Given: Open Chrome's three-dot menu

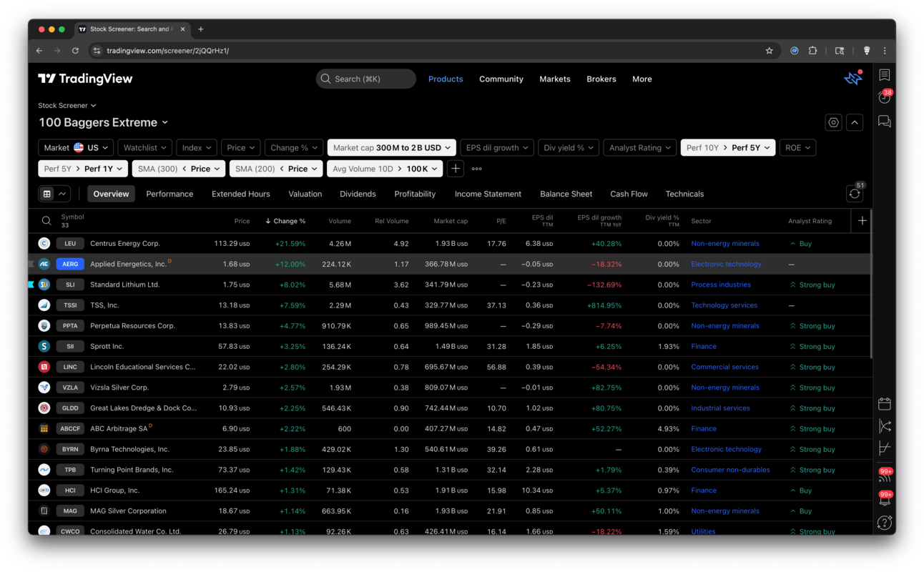Looking at the screenshot, I should (885, 51).
